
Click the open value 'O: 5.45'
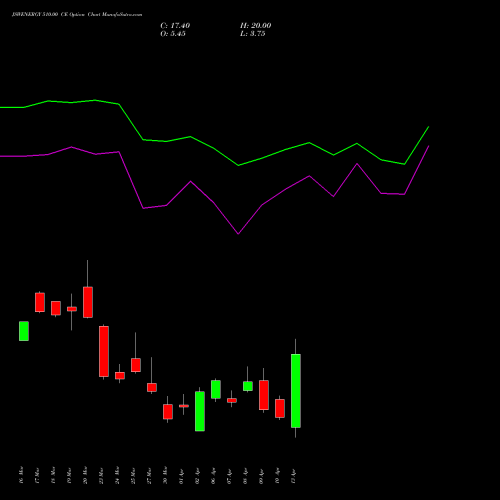point(173,34)
